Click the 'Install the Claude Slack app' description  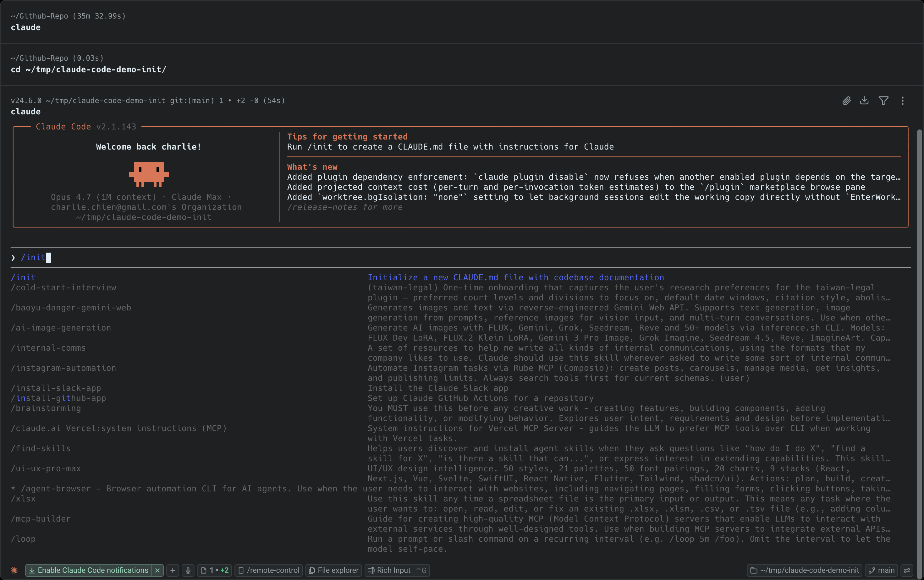pyautogui.click(x=438, y=388)
